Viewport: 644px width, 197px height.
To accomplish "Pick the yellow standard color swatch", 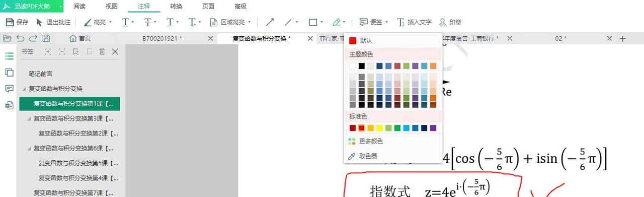I will 380,128.
